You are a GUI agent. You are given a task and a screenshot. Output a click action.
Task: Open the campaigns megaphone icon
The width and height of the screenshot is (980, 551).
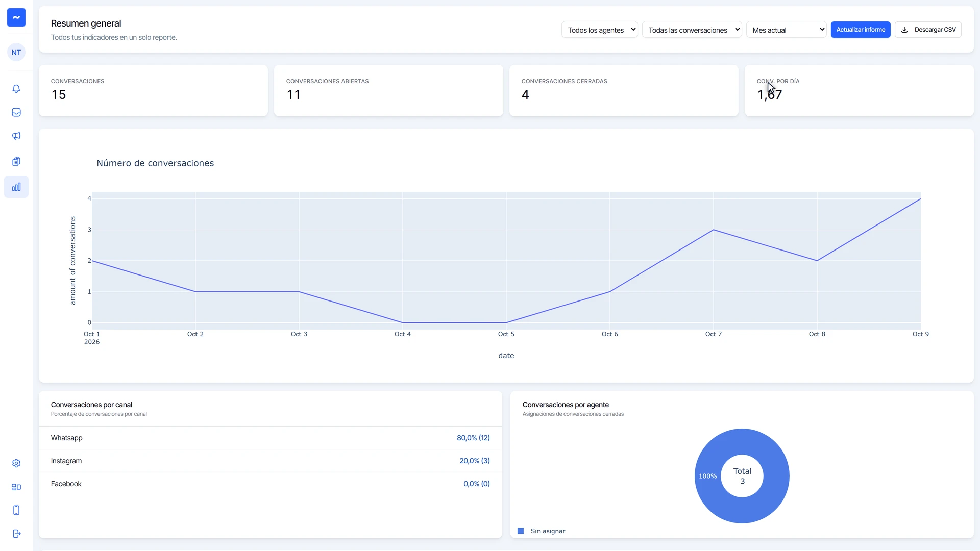(16, 136)
